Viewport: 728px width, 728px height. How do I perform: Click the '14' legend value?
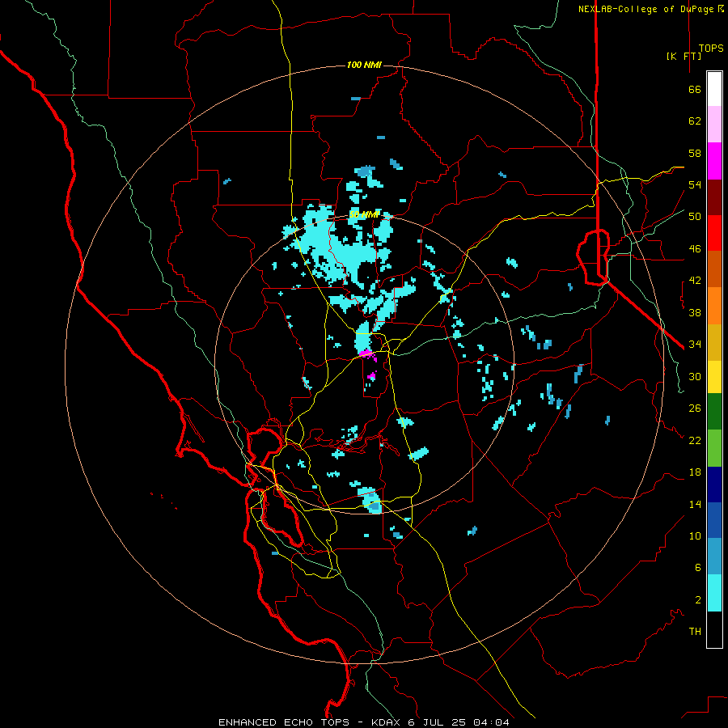695,504
